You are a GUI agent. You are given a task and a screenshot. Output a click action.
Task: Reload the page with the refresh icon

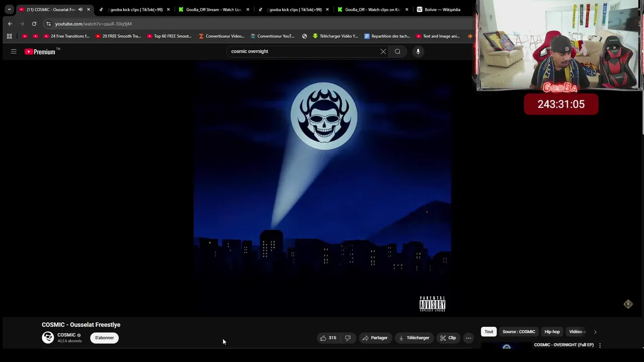(x=34, y=24)
